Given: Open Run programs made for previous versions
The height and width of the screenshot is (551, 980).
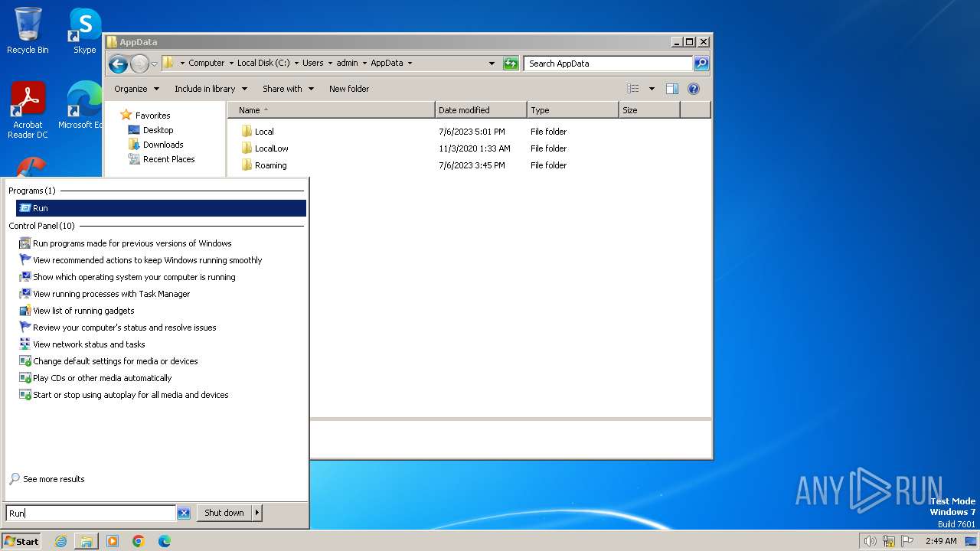Looking at the screenshot, I should click(161, 243).
